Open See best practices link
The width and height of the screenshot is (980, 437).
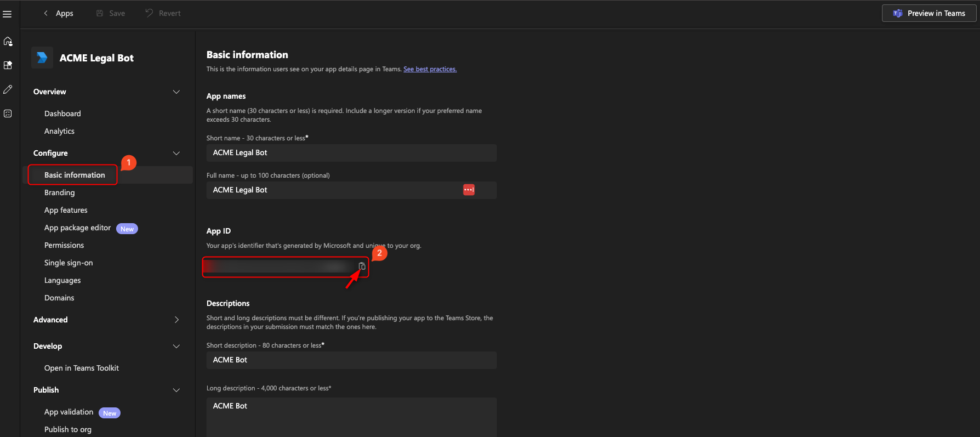tap(430, 69)
